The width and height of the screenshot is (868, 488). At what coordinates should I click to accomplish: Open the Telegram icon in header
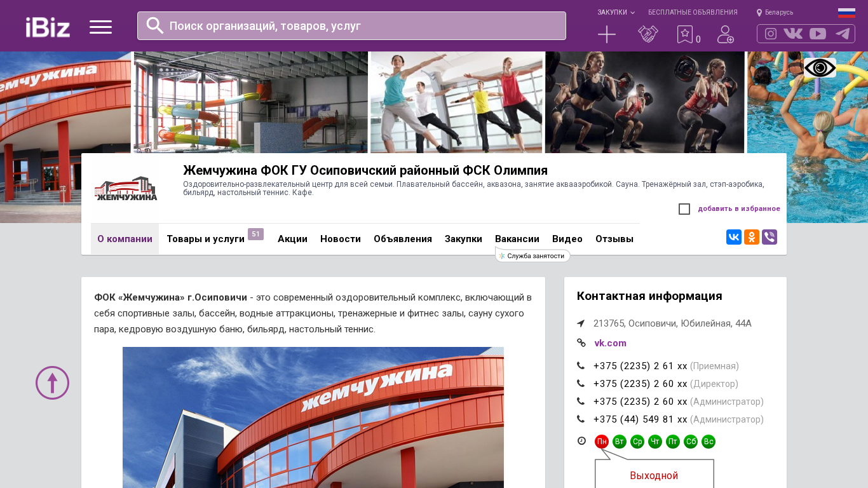point(843,34)
